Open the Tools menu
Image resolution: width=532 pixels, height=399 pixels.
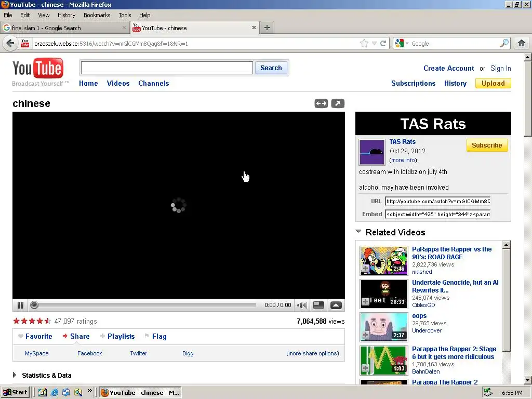click(x=125, y=15)
